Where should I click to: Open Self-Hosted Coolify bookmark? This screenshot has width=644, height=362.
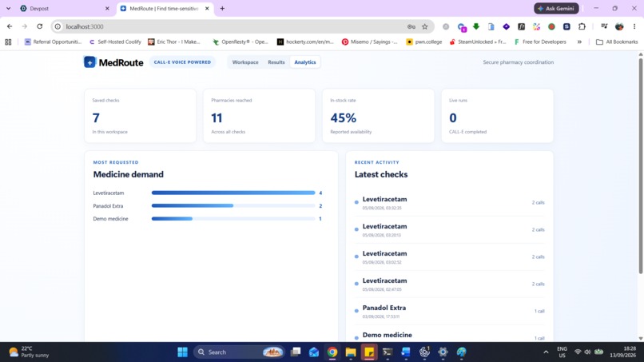pyautogui.click(x=115, y=42)
